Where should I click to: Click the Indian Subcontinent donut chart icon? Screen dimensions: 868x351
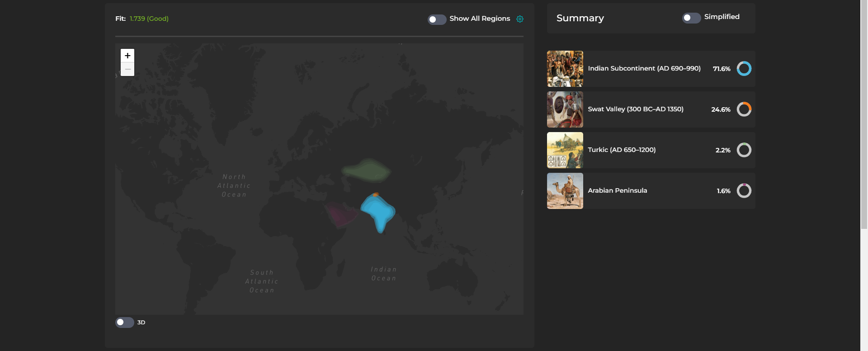point(744,69)
